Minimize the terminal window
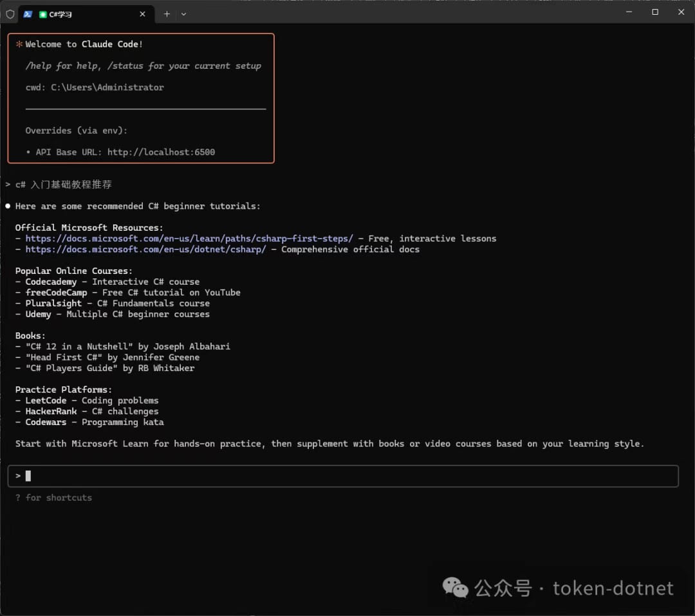This screenshot has width=695, height=616. [x=629, y=12]
